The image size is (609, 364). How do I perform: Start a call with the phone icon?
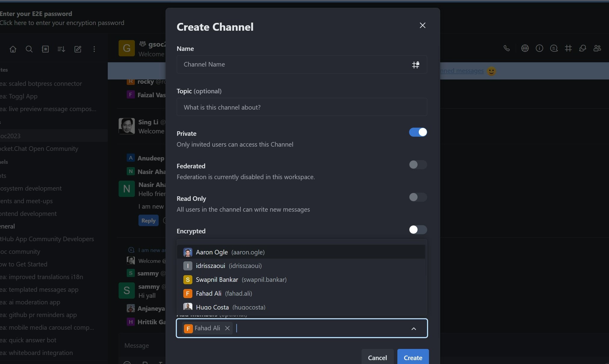pyautogui.click(x=507, y=48)
